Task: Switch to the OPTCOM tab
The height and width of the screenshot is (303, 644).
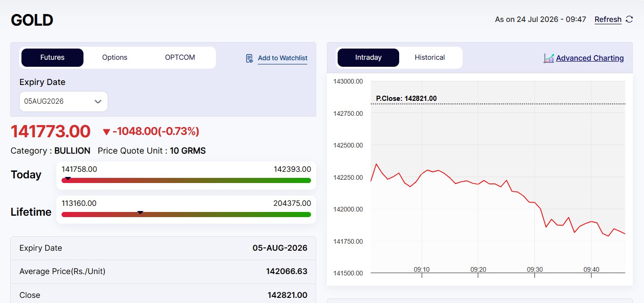Action: [180, 57]
